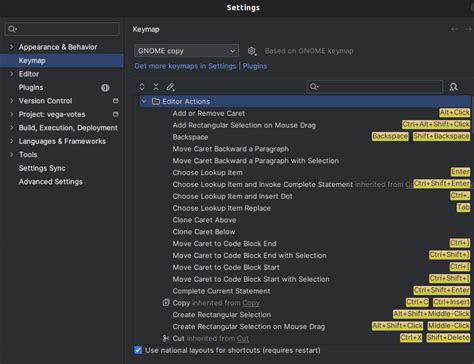Screen dimensions: 474x364
Task: Select Keymap in settings sidebar
Action: pos(62,61)
